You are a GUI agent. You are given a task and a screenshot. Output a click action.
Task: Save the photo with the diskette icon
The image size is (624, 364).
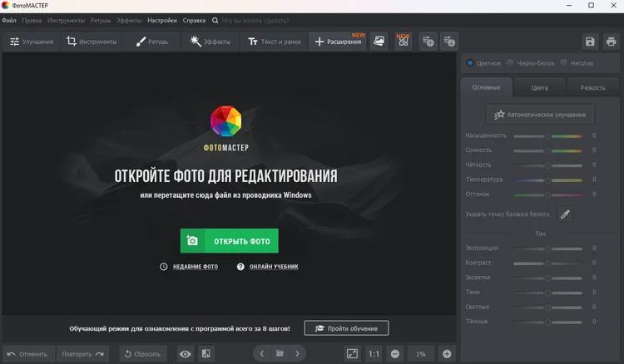point(590,42)
